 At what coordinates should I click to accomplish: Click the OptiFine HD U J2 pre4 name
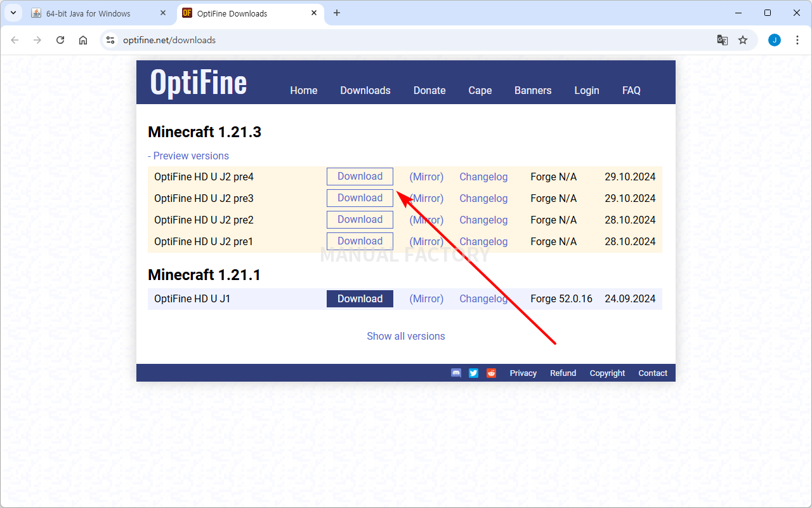pos(204,177)
